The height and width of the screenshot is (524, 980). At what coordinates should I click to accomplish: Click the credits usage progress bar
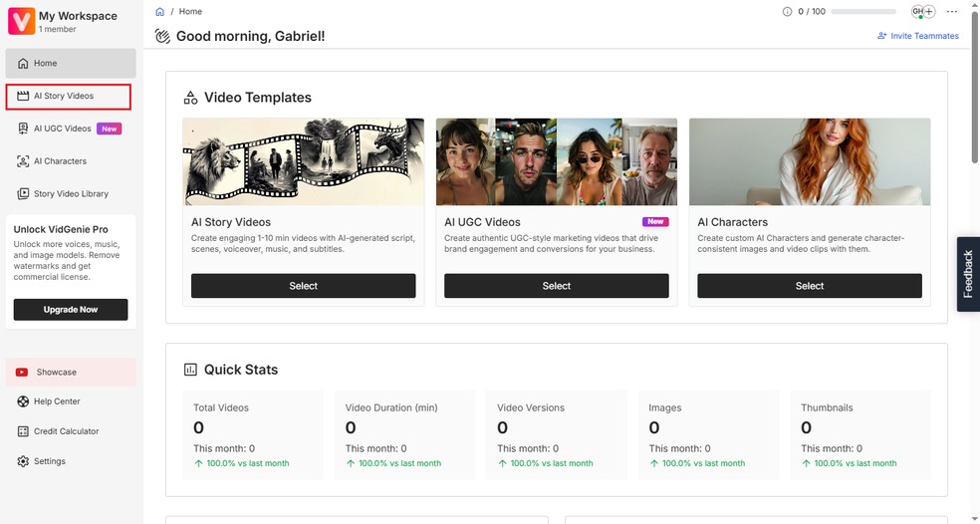pyautogui.click(x=862, y=12)
